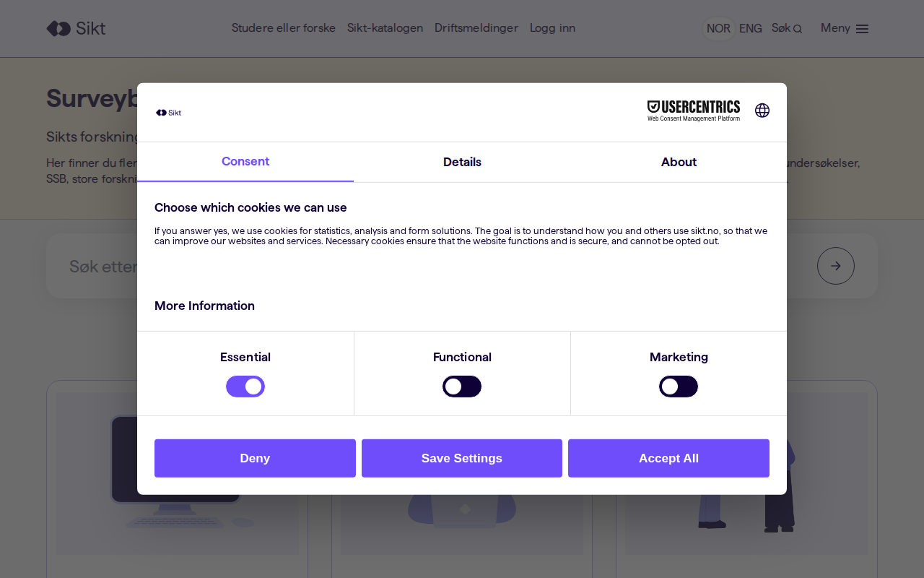Image resolution: width=924 pixels, height=578 pixels.
Task: Switch the site language to ENG
Action: 751,28
